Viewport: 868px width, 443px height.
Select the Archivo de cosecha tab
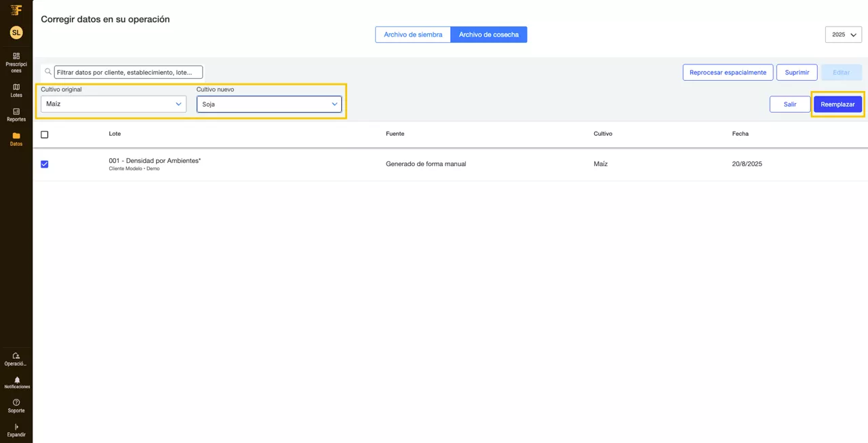(488, 35)
